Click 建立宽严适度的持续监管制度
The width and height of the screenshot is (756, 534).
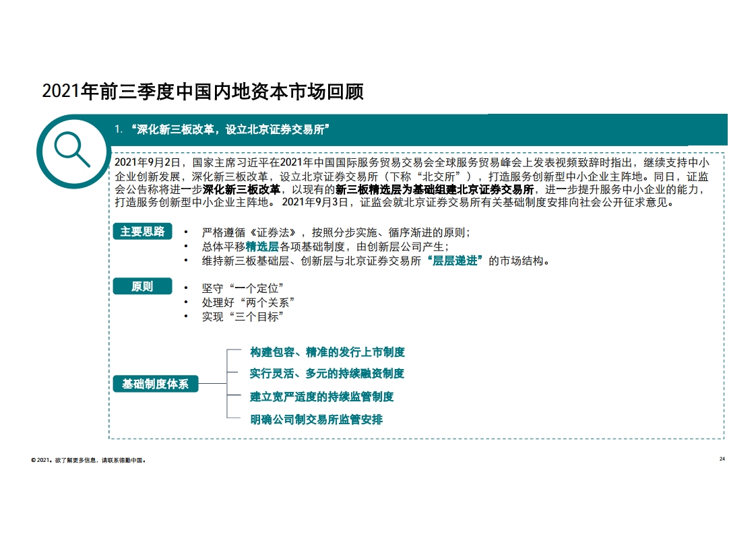321,397
